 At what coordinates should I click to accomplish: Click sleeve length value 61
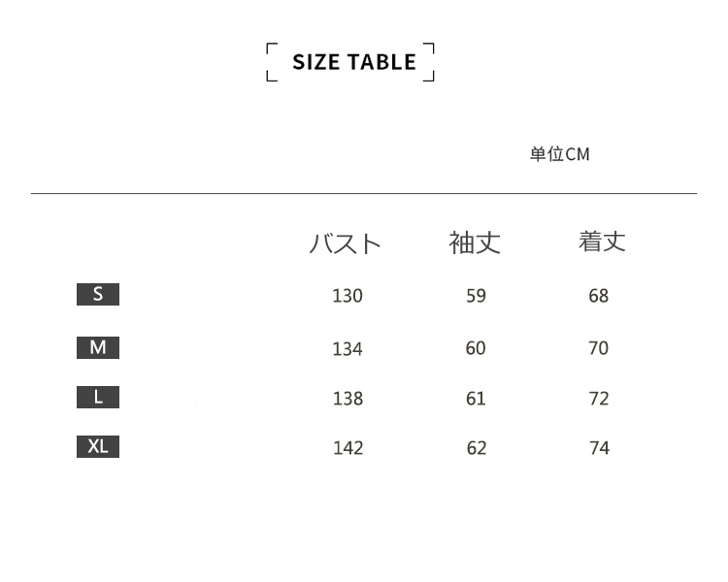tap(476, 399)
